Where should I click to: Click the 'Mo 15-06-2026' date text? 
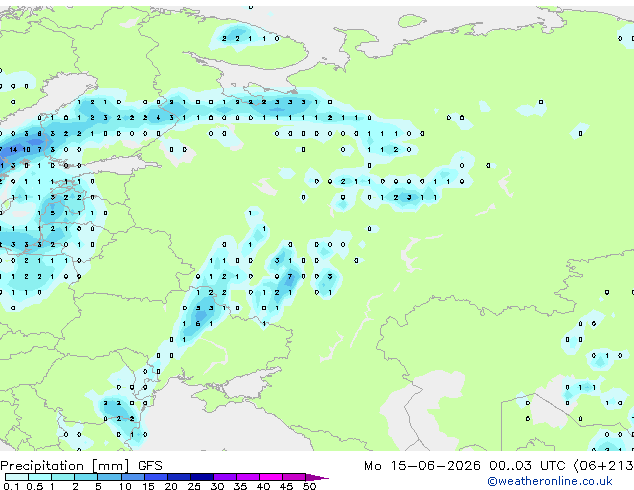[x=422, y=466]
